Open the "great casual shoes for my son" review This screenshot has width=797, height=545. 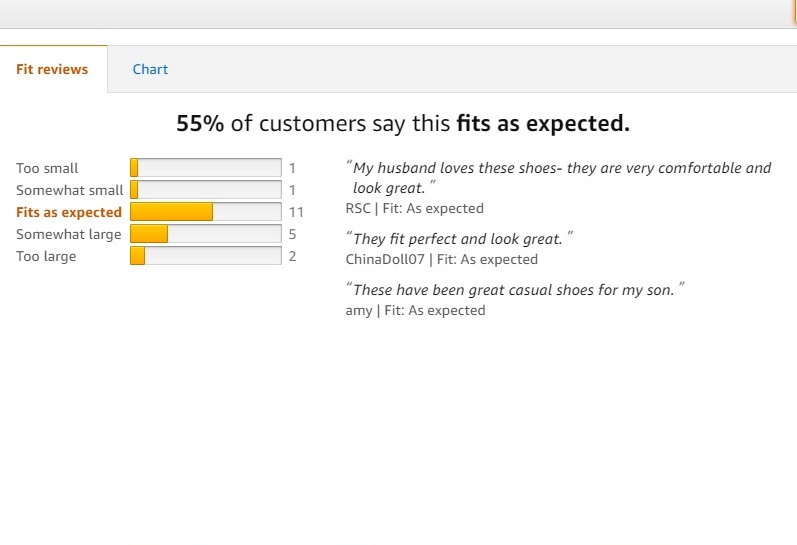(514, 289)
